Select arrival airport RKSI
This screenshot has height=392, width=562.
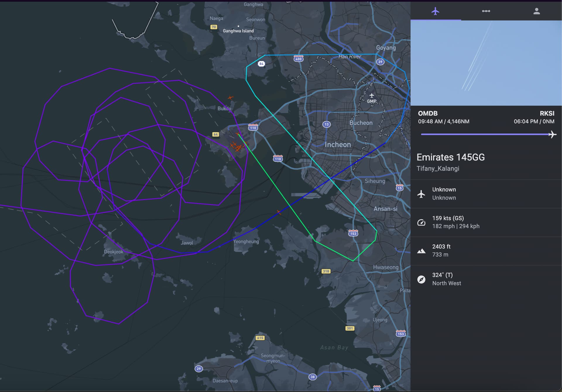tap(547, 114)
